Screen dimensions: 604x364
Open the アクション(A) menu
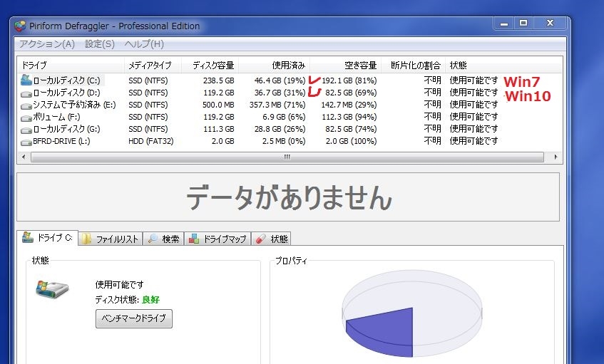coord(47,44)
